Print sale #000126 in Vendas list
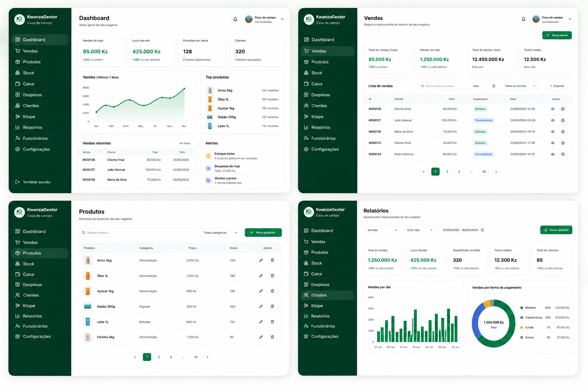This screenshot has width=588, height=392. click(563, 132)
